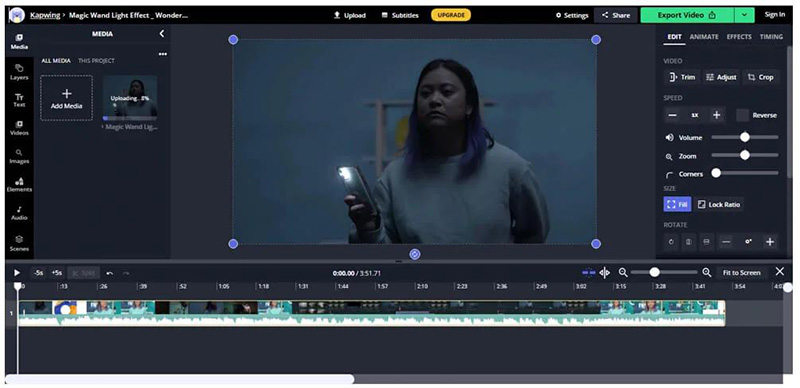Screen dimensions: 800x388
Task: Click Sign In
Action: coord(774,15)
